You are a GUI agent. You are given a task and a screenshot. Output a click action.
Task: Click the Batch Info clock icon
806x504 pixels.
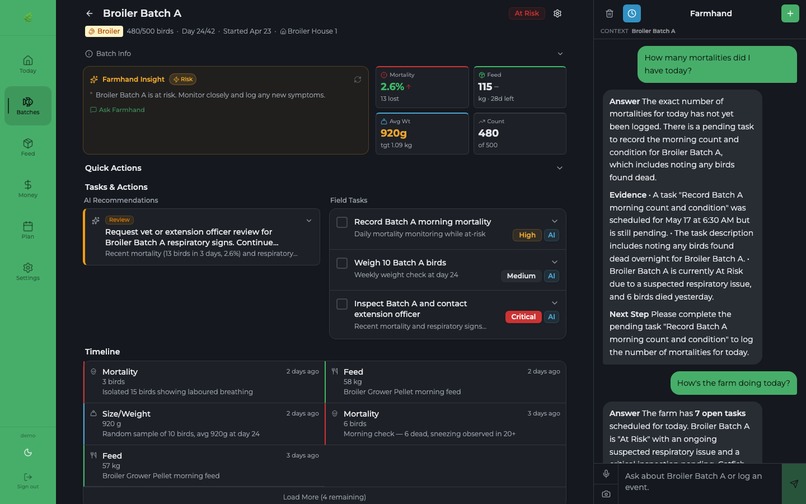pos(88,53)
